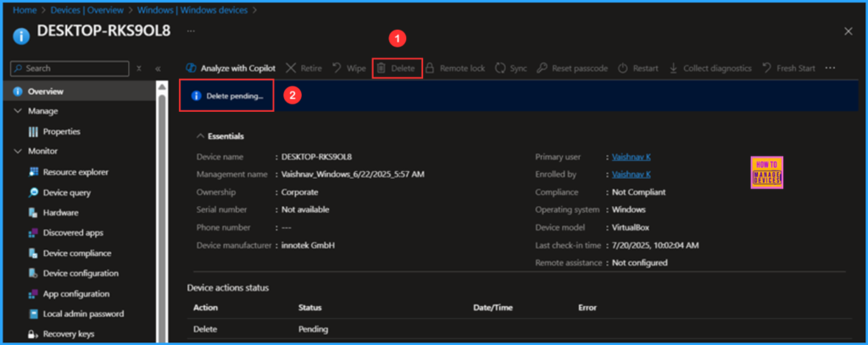Viewport: 868px width, 345px height.
Task: Click the Error column header
Action: point(587,308)
